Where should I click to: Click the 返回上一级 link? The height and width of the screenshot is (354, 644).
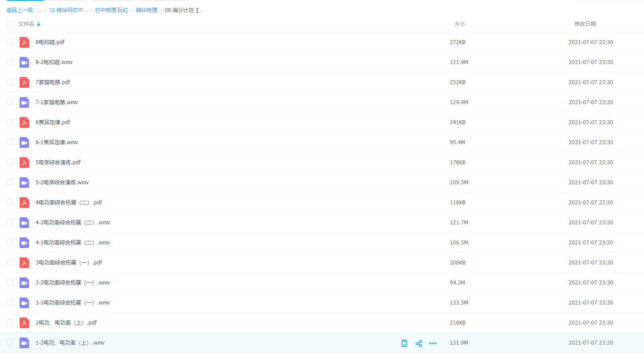20,10
